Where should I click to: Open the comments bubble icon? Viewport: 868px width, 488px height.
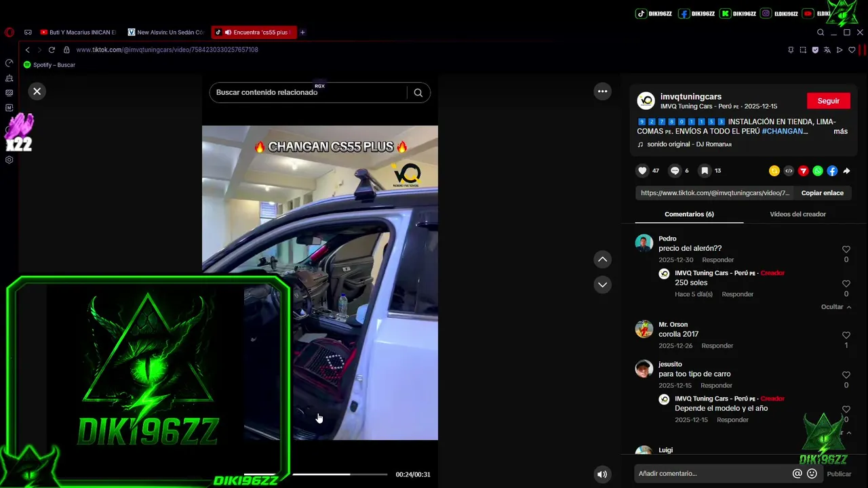675,171
